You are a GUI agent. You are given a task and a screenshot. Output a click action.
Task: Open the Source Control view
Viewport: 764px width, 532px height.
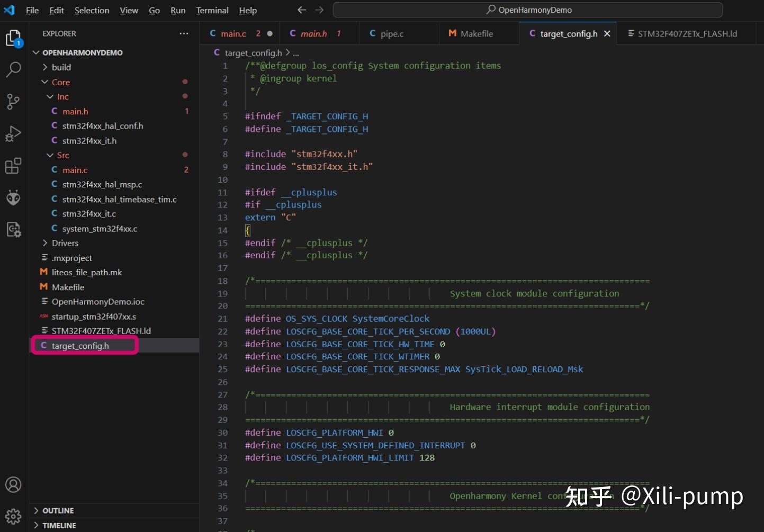[13, 102]
